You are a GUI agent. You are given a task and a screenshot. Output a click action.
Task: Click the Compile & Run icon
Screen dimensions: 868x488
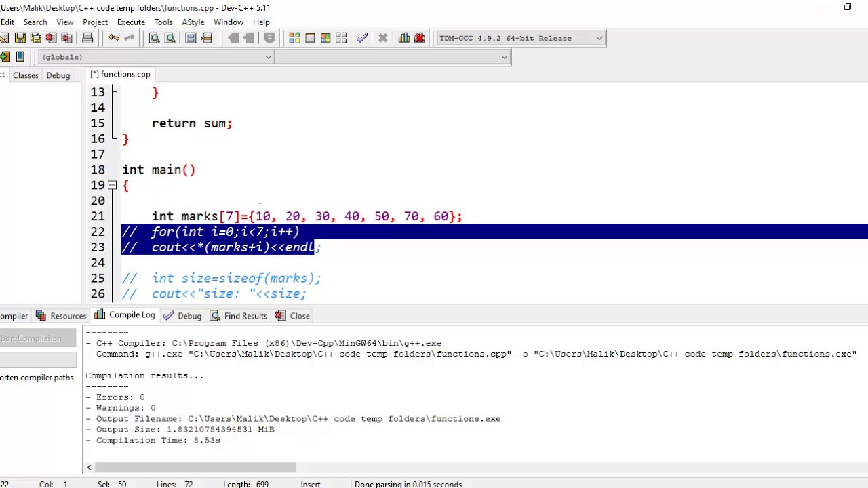click(326, 38)
